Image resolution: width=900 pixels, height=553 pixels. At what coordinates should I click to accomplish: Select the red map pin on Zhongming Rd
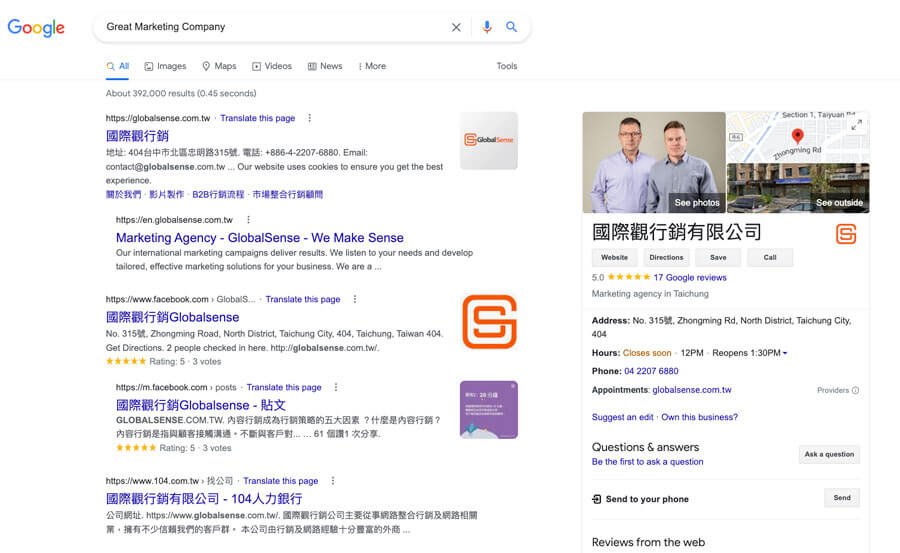click(797, 136)
